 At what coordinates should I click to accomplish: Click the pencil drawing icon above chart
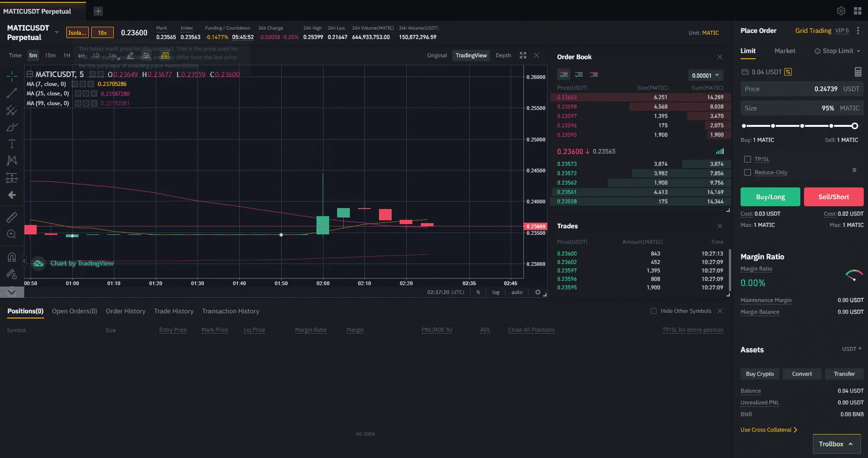(130, 55)
